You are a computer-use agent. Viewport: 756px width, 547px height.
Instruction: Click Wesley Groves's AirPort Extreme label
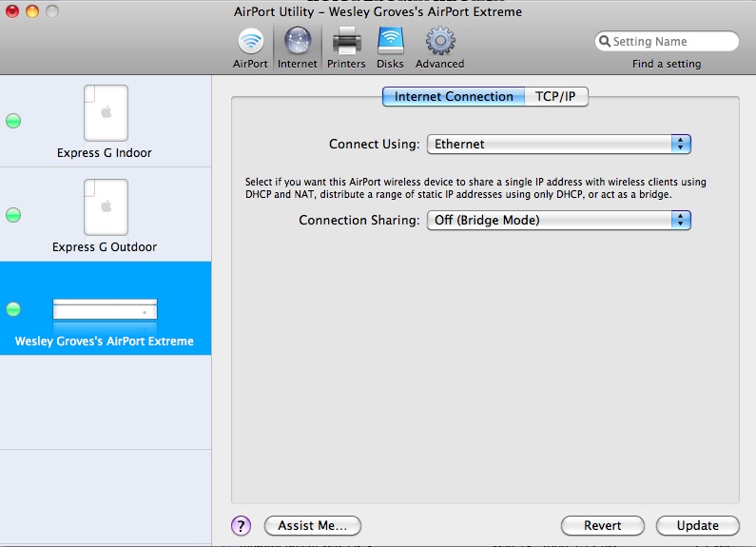[105, 341]
